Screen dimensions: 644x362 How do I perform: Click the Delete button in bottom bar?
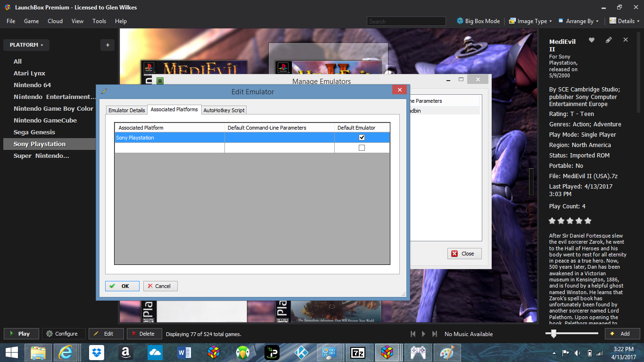coord(144,334)
